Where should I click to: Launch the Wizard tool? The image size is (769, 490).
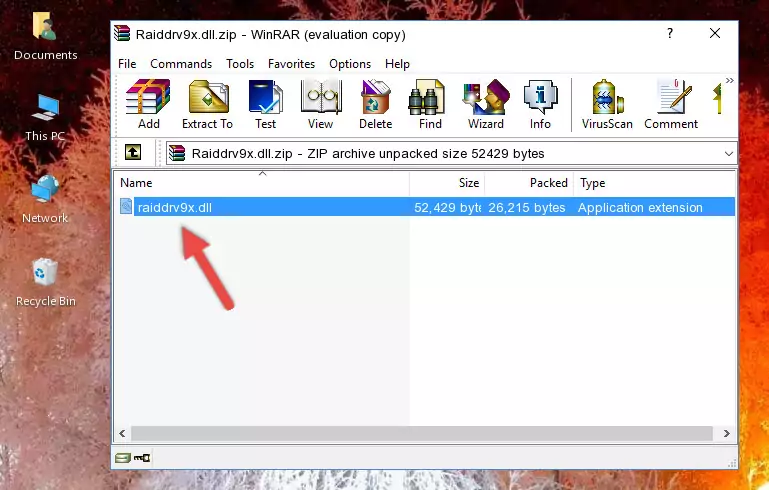(486, 104)
